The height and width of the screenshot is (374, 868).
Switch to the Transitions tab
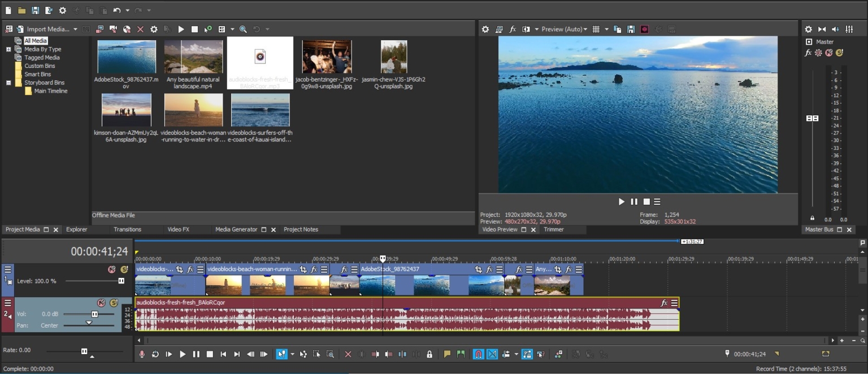click(x=127, y=229)
